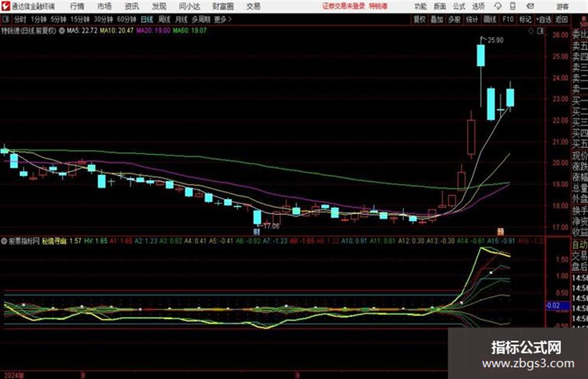588x379 pixels.
Task: Open the 行情 menu
Action: (77, 6)
